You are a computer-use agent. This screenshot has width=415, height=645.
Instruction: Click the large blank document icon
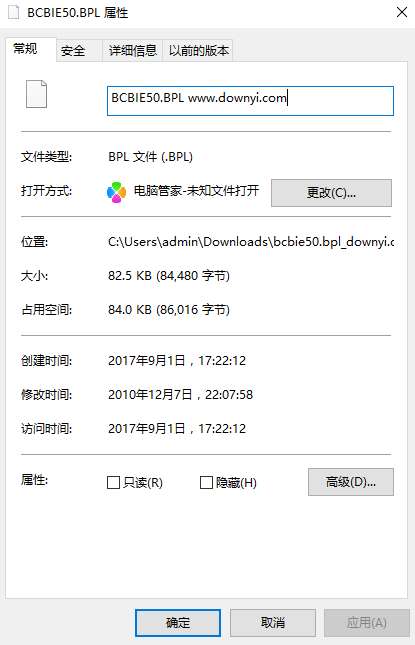pos(36,94)
